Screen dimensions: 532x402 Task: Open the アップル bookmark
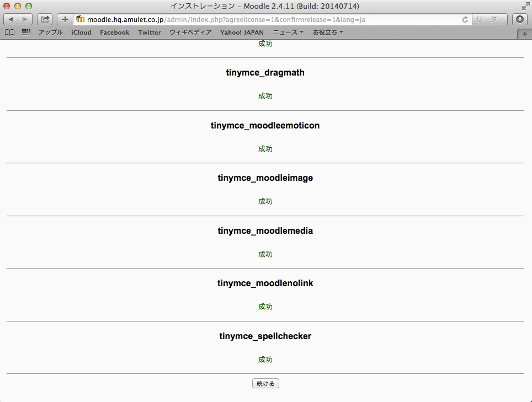pos(51,33)
